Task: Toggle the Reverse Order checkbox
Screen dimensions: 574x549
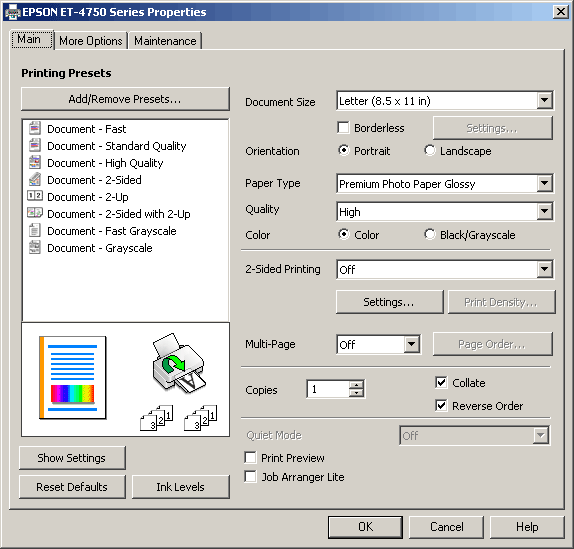Action: coord(441,406)
